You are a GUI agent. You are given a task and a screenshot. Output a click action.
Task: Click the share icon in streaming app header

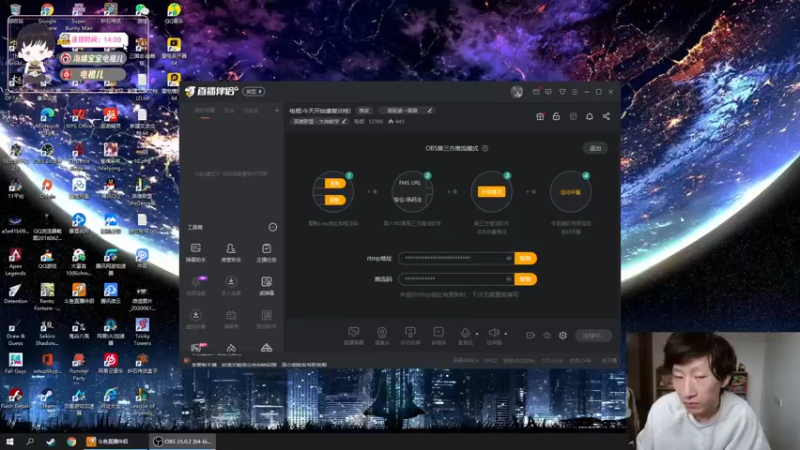tap(606, 116)
